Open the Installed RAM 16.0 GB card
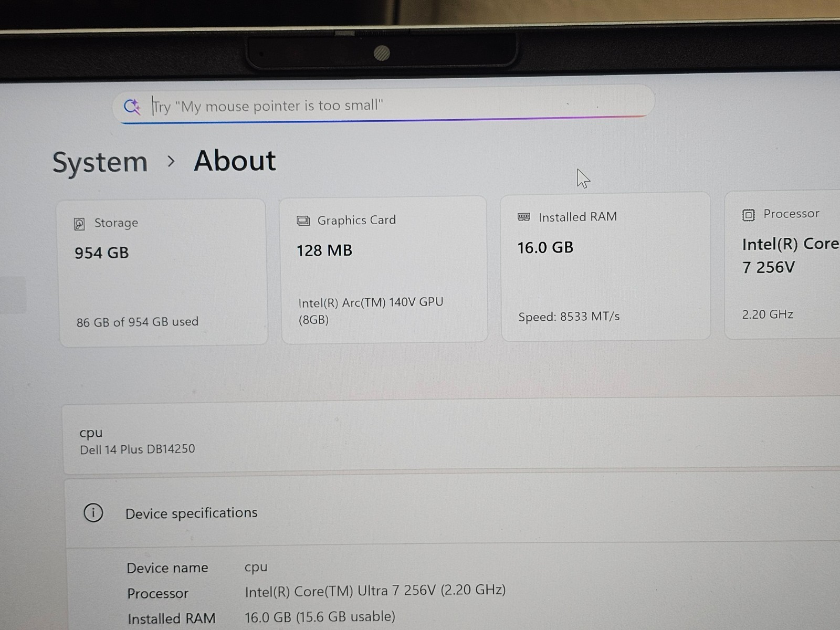Screen dimensions: 840x630 [x=606, y=267]
